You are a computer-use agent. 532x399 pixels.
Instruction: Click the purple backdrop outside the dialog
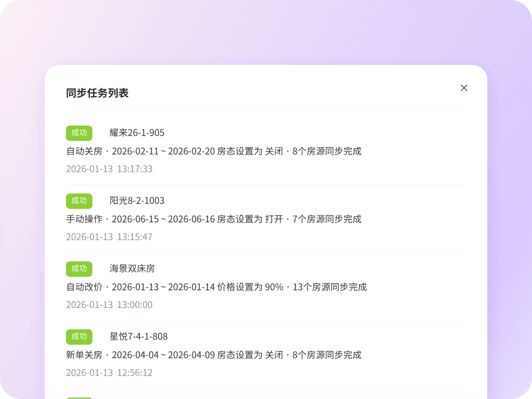(266, 32)
